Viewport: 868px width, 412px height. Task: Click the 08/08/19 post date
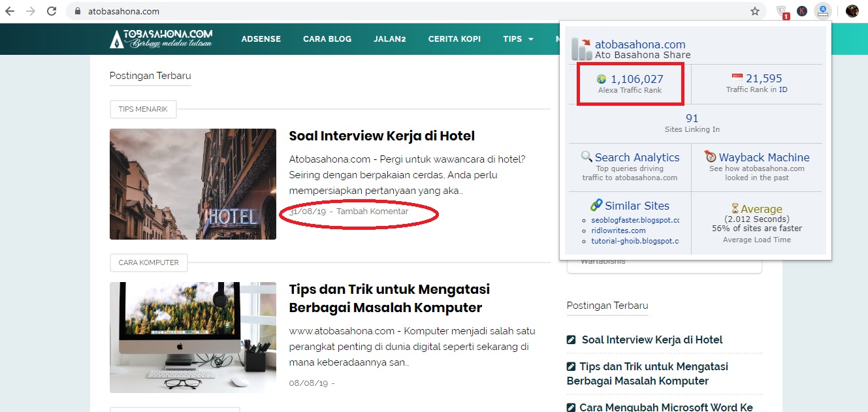pos(308,383)
